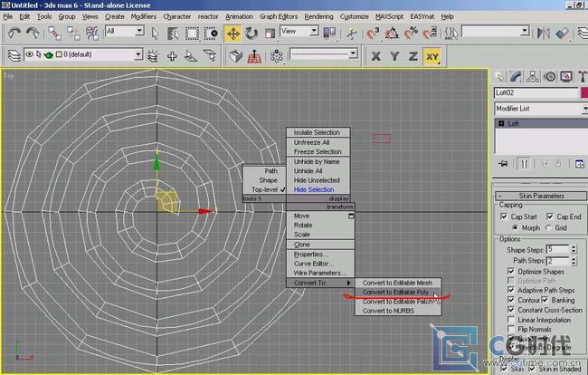Toggle the Angle Snap icon

point(392,34)
